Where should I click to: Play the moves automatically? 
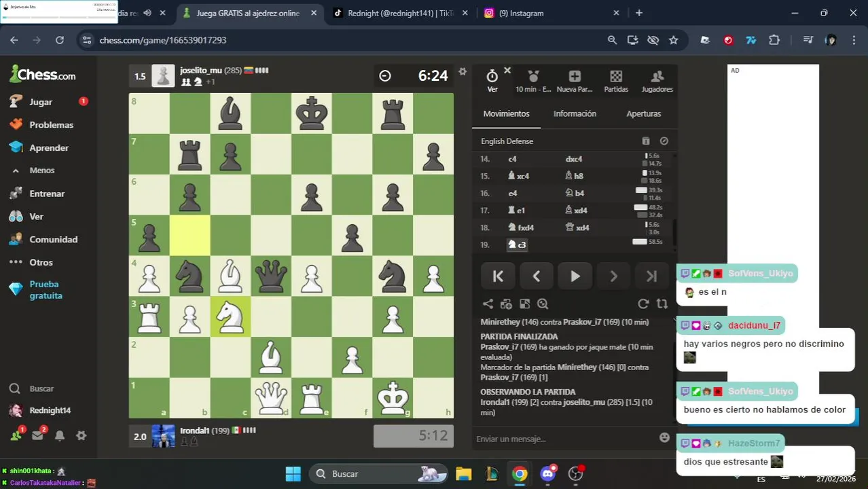pos(575,276)
